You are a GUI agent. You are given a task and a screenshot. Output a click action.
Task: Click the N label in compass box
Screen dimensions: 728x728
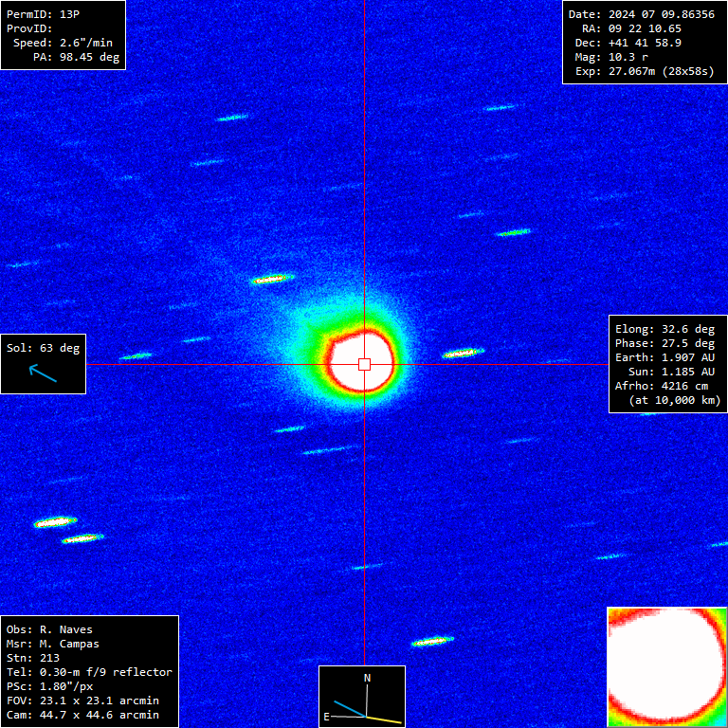(367, 678)
